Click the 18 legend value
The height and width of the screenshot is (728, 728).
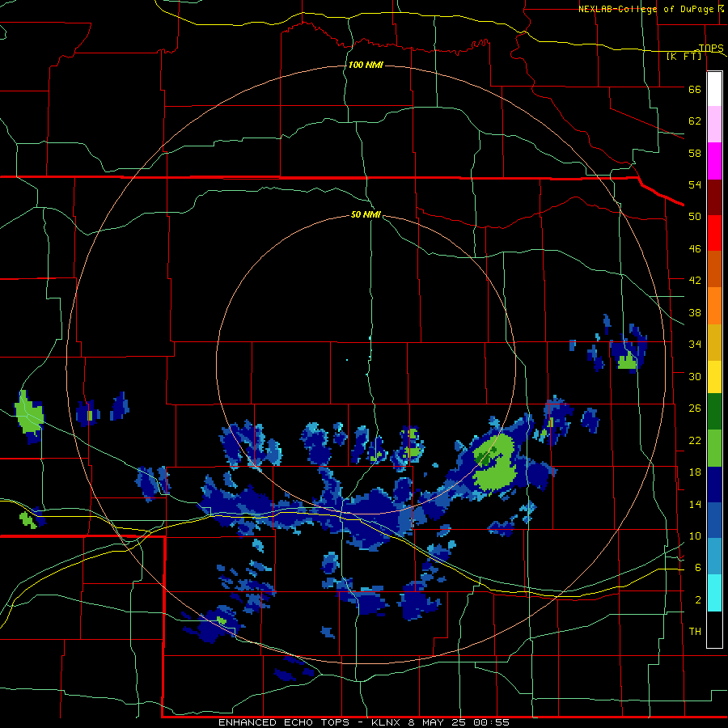click(695, 472)
